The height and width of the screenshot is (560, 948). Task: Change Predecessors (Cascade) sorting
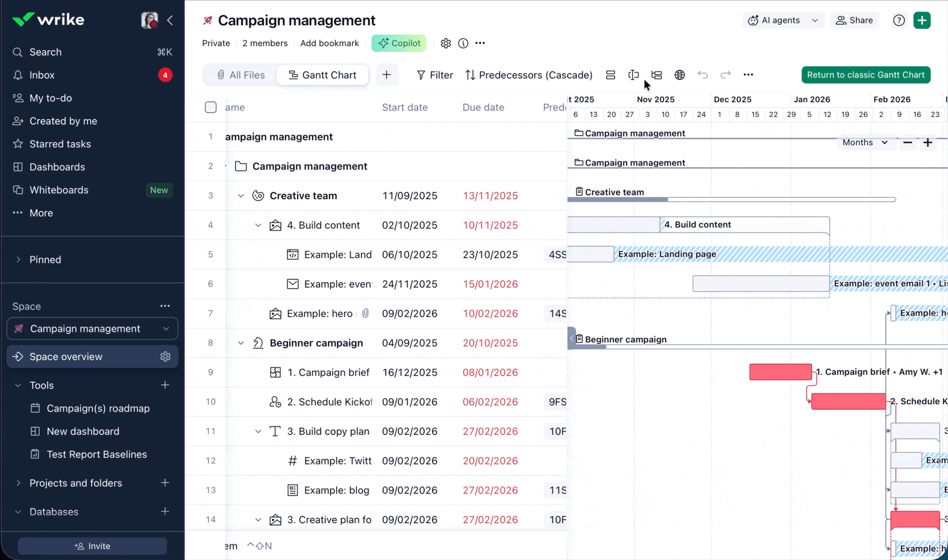tap(529, 75)
